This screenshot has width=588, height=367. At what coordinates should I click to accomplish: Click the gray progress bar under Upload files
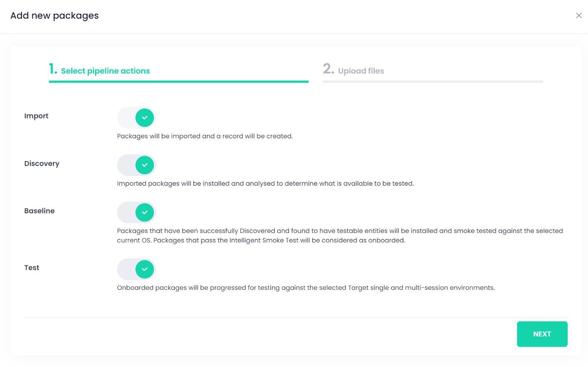pos(432,82)
